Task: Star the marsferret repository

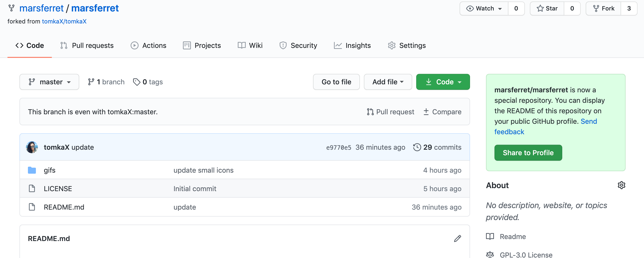Action: point(547,8)
